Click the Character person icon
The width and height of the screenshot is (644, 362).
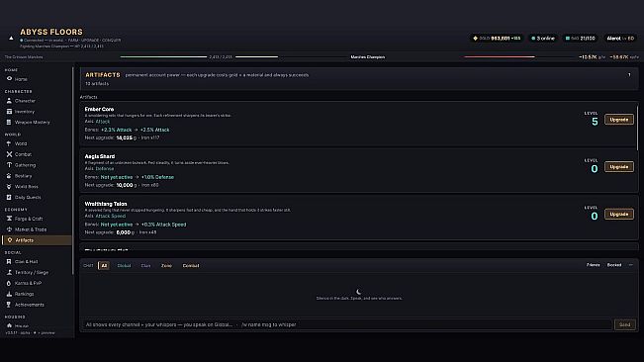click(x=9, y=101)
